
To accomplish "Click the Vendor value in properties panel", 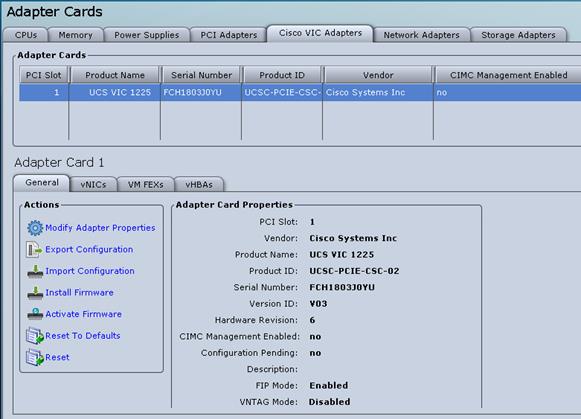I will (353, 238).
